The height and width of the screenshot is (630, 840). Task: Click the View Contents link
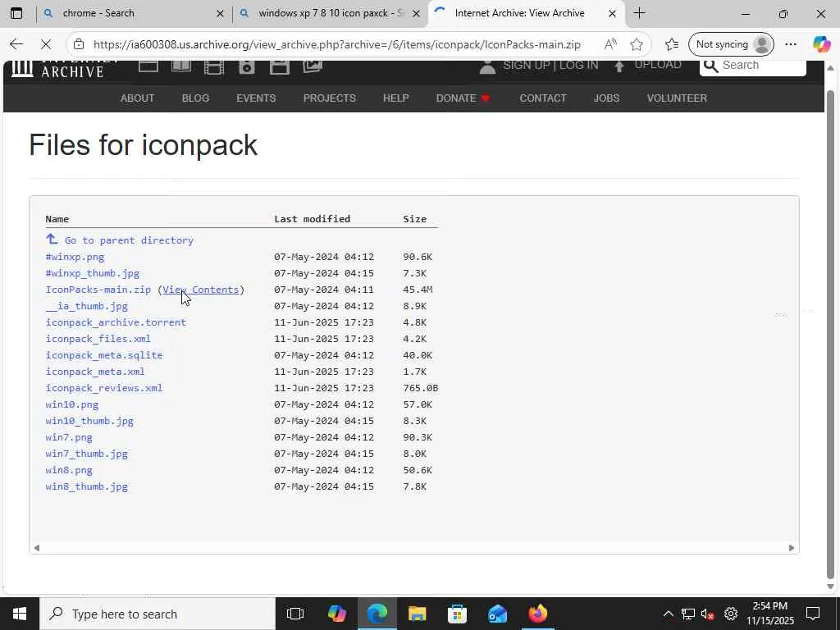pos(201,290)
